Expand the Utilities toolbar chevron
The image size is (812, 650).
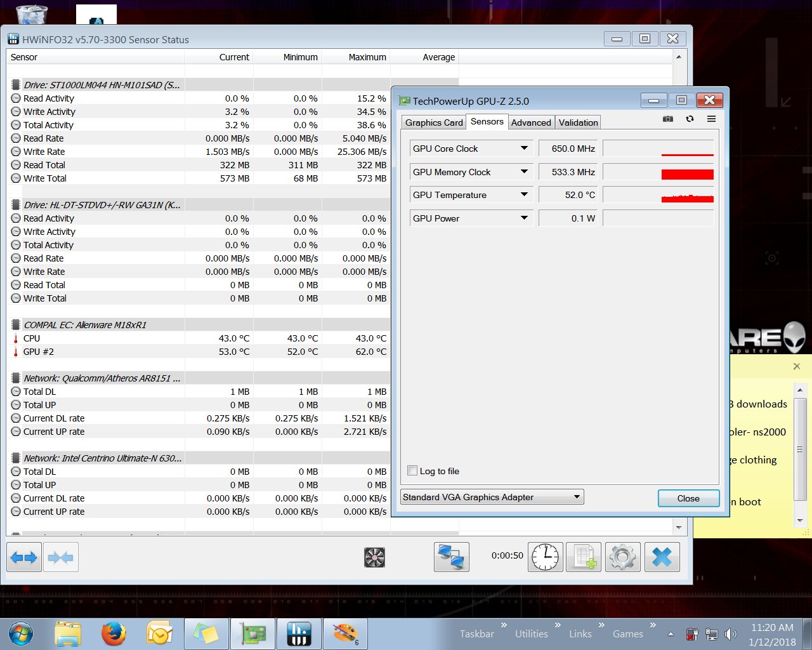pyautogui.click(x=558, y=625)
